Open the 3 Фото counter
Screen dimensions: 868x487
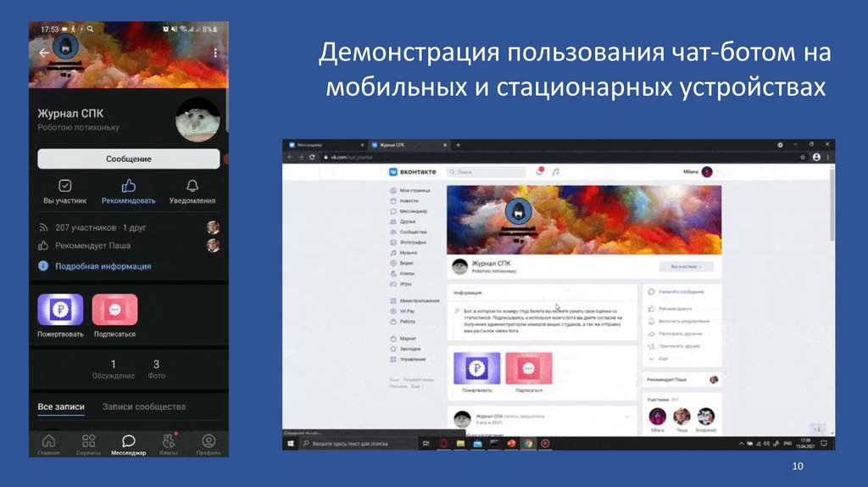click(x=156, y=369)
